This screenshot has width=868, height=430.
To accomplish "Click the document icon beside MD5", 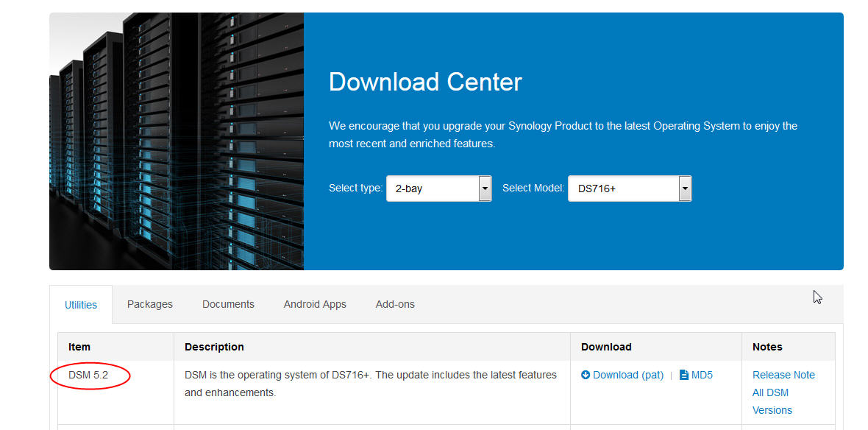I will click(x=684, y=375).
